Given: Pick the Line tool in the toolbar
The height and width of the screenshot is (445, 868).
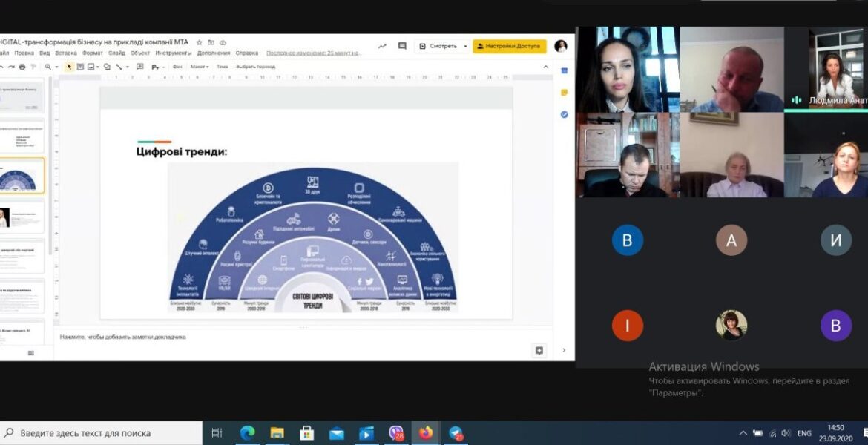Looking at the screenshot, I should tap(119, 67).
